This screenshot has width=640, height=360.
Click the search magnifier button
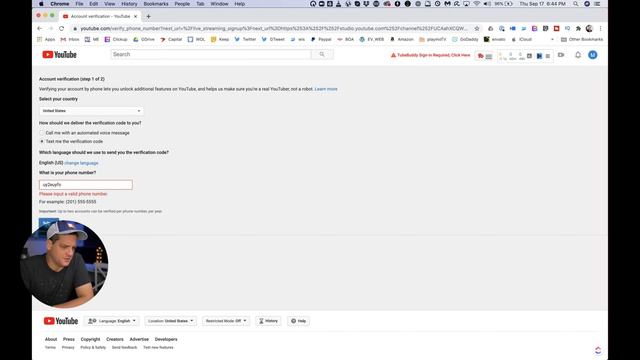pyautogui.click(x=322, y=54)
